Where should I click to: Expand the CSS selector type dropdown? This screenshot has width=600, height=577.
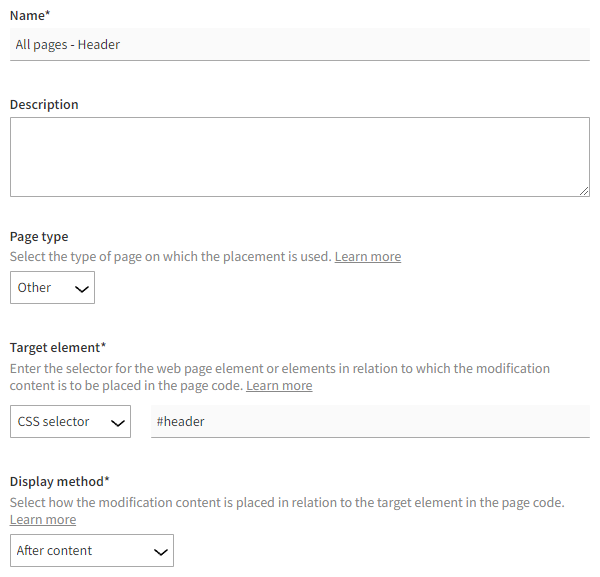click(x=70, y=422)
